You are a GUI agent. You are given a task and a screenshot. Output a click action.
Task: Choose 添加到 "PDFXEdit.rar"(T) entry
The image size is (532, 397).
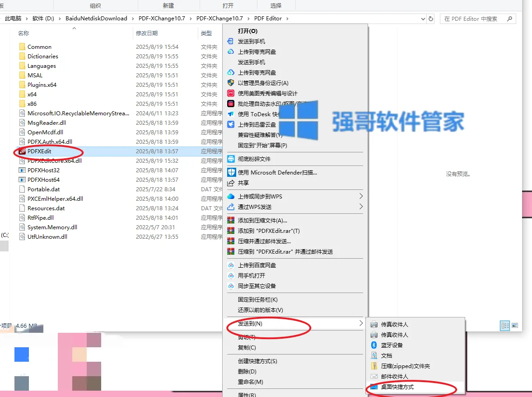(269, 231)
